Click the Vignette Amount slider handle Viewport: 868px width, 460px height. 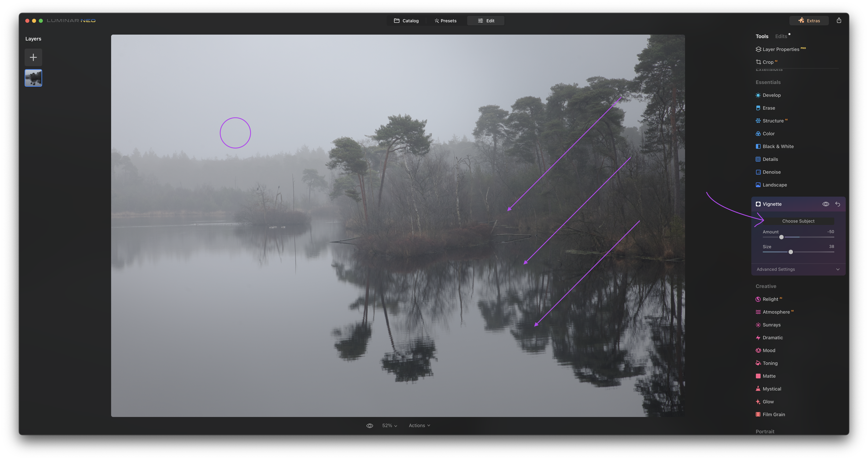[781, 237]
